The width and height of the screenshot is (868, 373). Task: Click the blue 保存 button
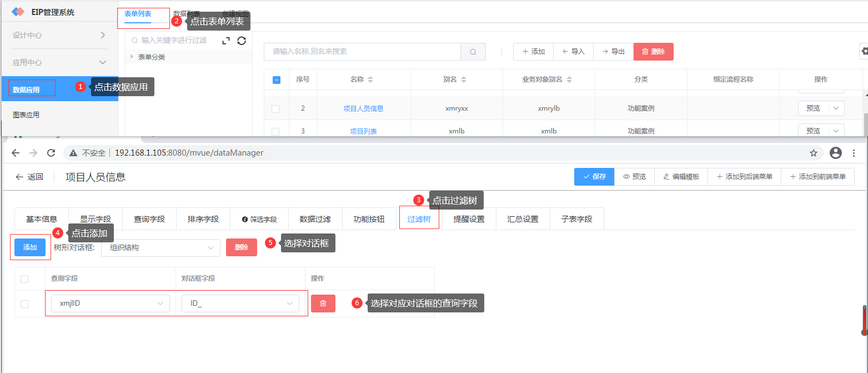click(x=594, y=177)
